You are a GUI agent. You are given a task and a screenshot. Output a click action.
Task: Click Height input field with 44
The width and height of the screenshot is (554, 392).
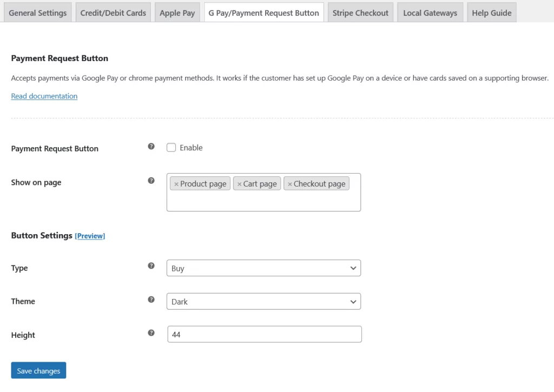(x=264, y=335)
